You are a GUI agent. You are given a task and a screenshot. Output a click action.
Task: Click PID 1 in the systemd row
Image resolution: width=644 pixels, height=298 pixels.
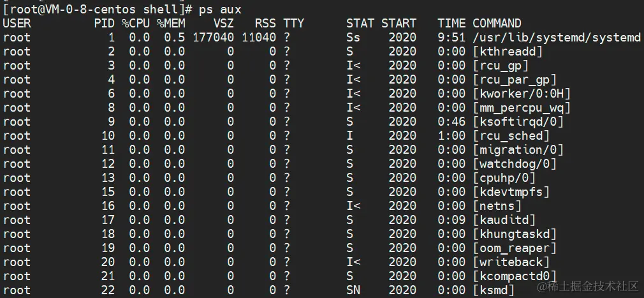pyautogui.click(x=112, y=38)
